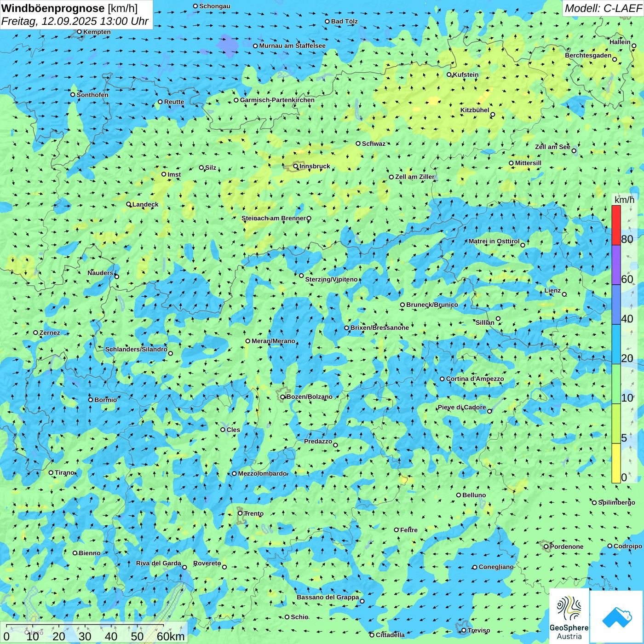Click the Zell am Ziller label

(415, 177)
